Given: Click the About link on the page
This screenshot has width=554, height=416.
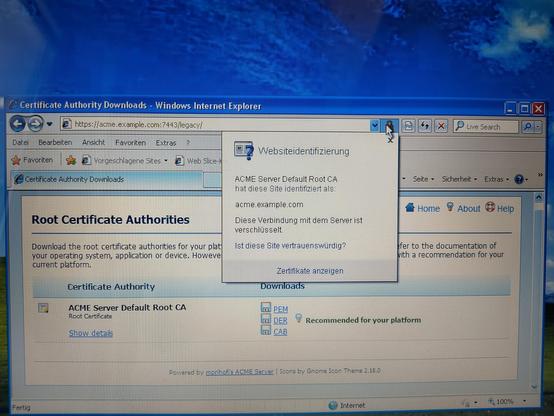Looking at the screenshot, I should [468, 209].
